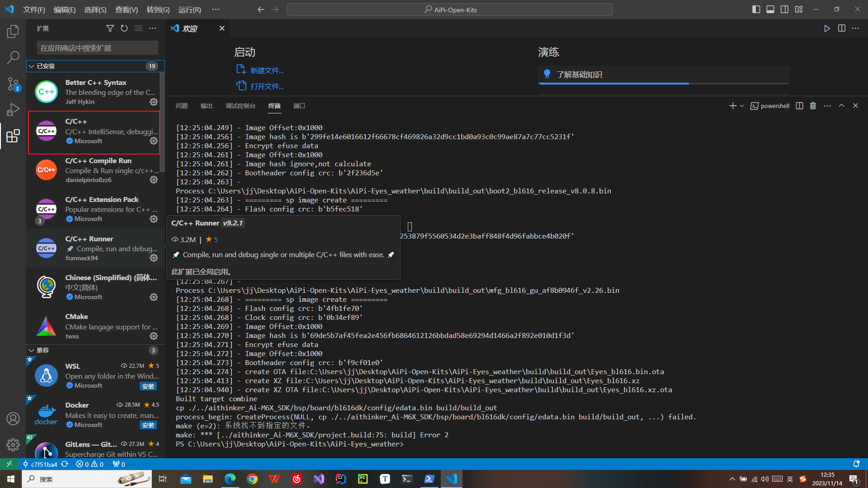This screenshot has height=488, width=868.
Task: Show hidden system tray icons
Action: click(732, 479)
